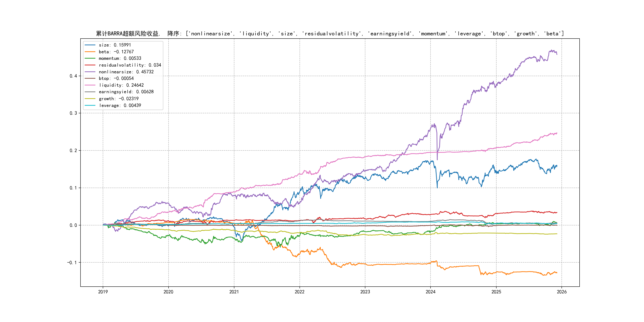The width and height of the screenshot is (644, 322).
Task: Click the growth legend entry text
Action: (x=118, y=99)
